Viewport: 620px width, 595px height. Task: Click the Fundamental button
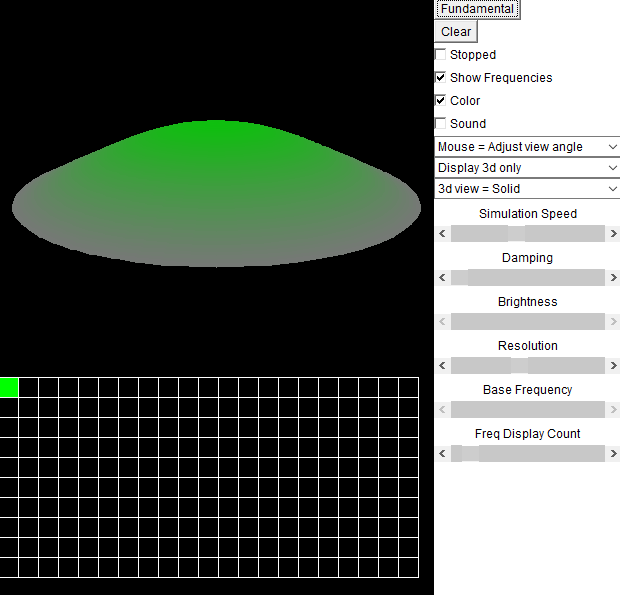pos(477,9)
